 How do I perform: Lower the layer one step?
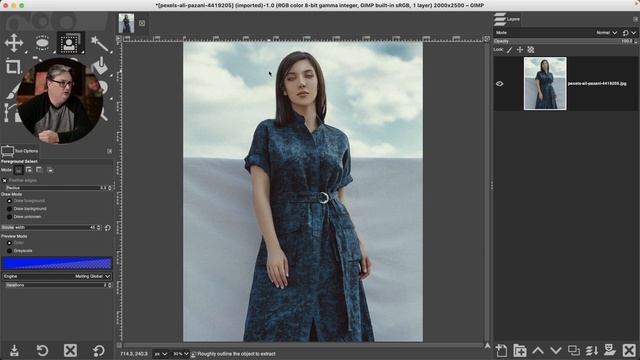[556, 350]
